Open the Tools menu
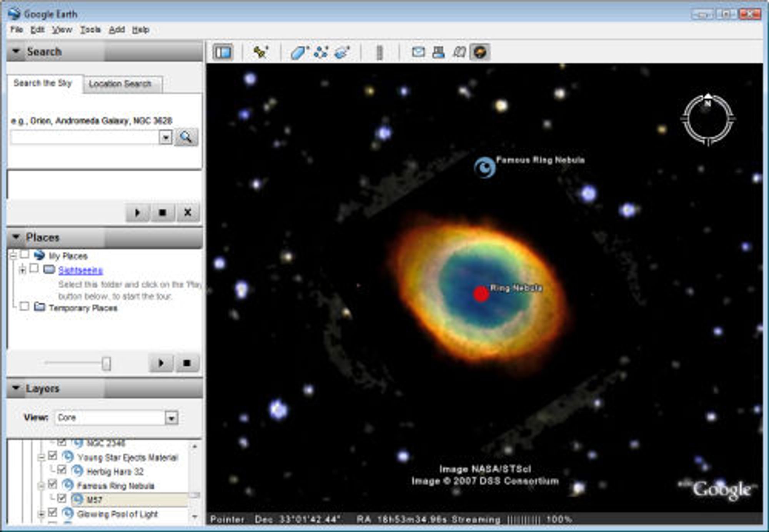This screenshot has height=532, width=769. 90,30
